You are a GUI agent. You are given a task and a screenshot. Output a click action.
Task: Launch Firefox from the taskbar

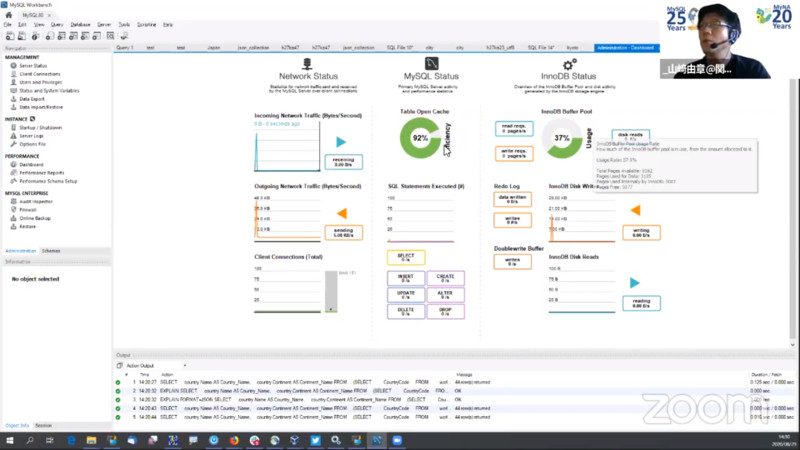tap(234, 440)
